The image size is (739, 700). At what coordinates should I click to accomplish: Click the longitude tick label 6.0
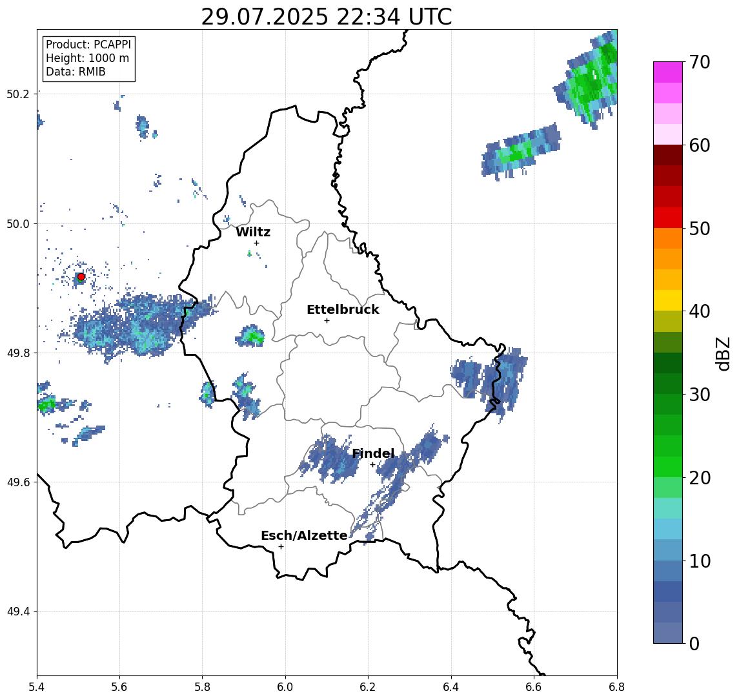click(x=285, y=687)
